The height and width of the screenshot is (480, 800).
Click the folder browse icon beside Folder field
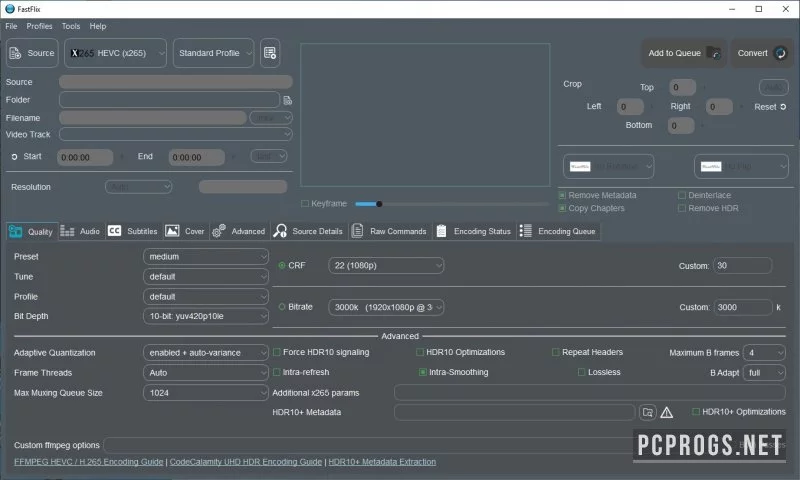click(x=288, y=100)
